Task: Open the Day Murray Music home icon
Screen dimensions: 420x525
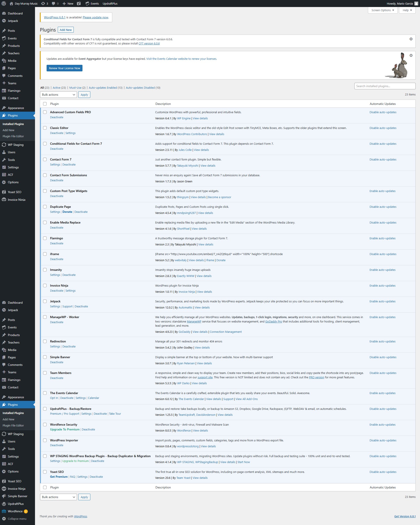Action: click(11, 4)
